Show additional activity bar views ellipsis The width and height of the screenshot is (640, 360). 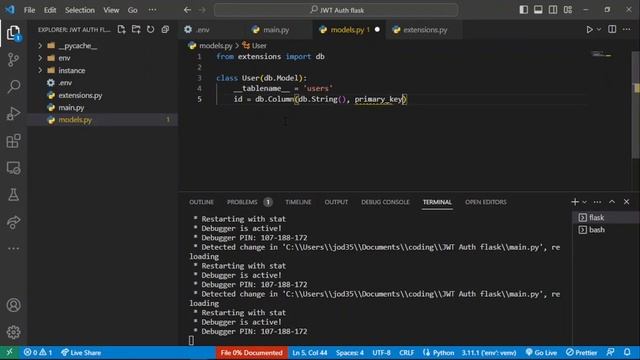(13, 248)
